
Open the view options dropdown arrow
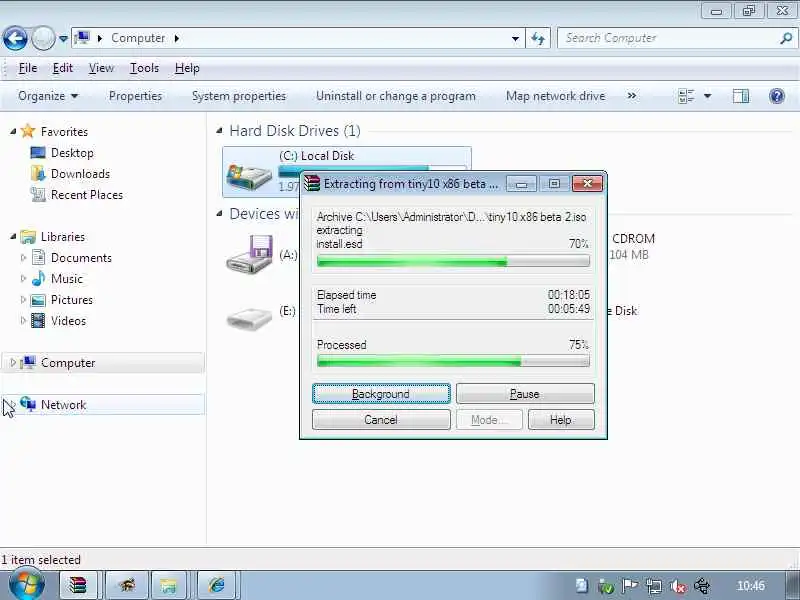coord(708,96)
